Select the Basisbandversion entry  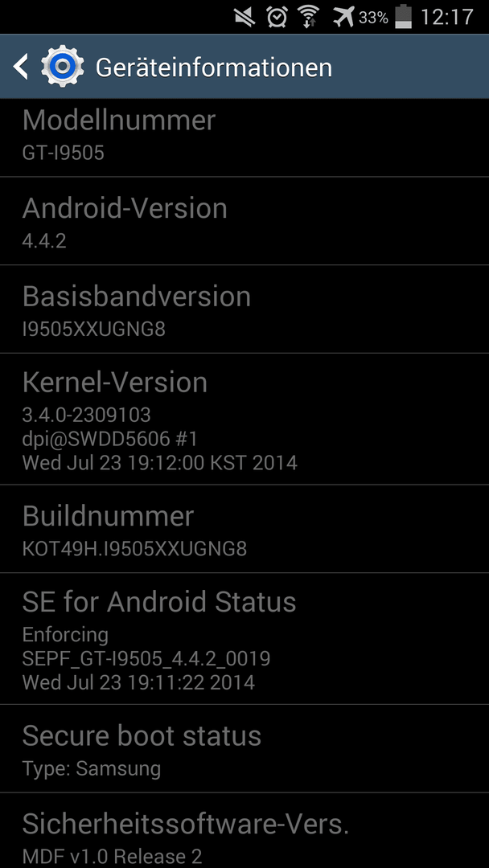pyautogui.click(x=244, y=309)
